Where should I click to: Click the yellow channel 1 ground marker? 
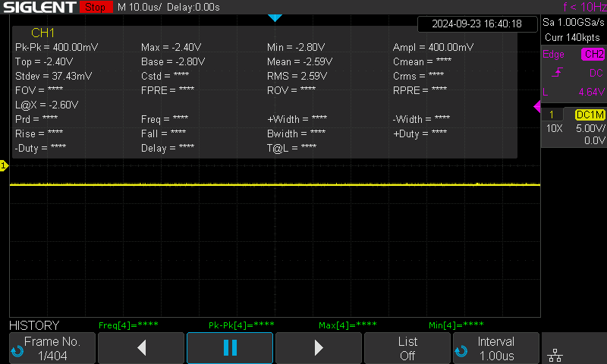tap(4, 165)
